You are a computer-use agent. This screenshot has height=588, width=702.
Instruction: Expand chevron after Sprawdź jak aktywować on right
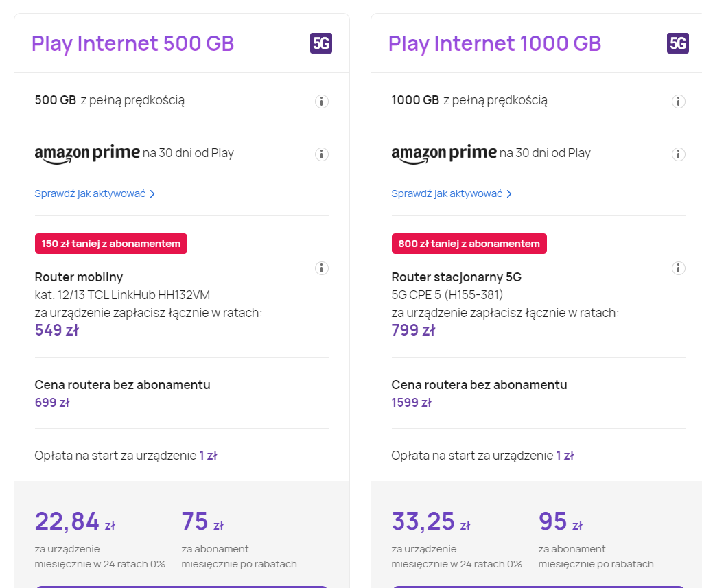point(509,194)
